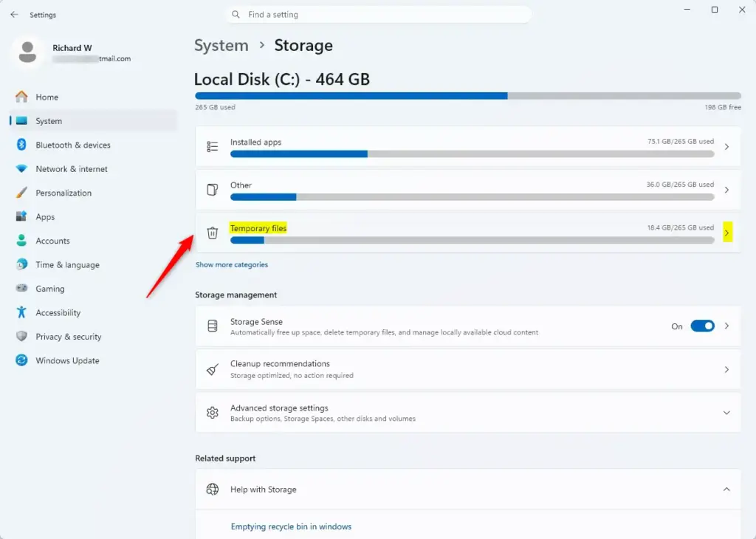
Task: Click the Help with Storage globe icon
Action: coord(212,490)
